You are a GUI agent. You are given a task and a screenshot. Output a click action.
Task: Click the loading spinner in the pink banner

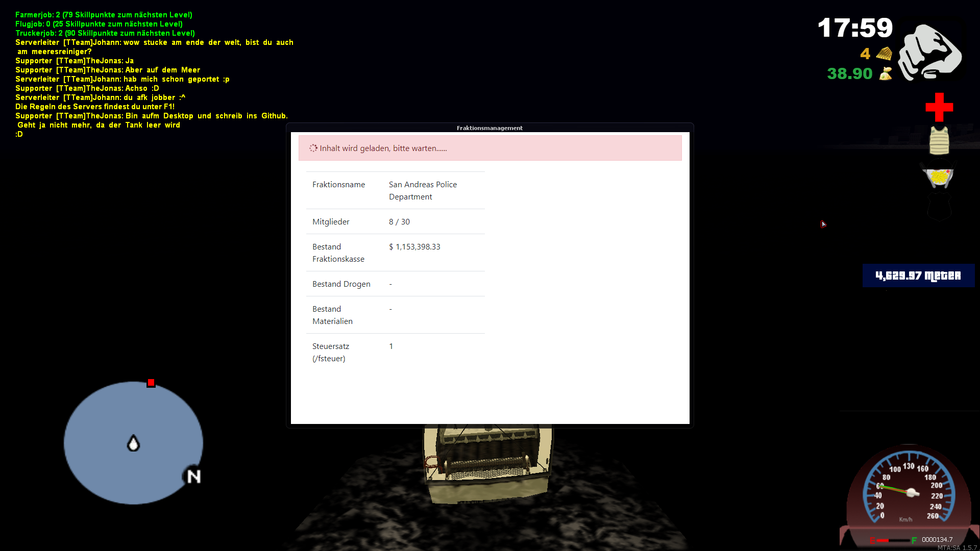point(313,148)
